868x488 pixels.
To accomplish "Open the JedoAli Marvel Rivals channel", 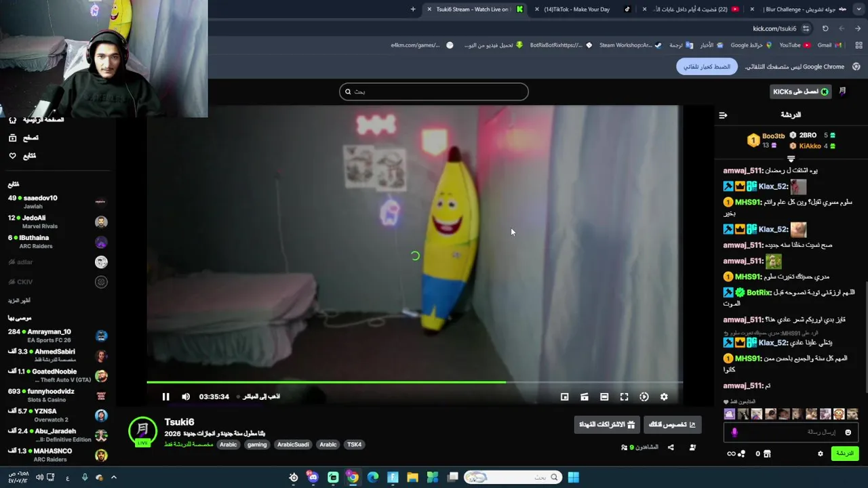I will (x=58, y=222).
